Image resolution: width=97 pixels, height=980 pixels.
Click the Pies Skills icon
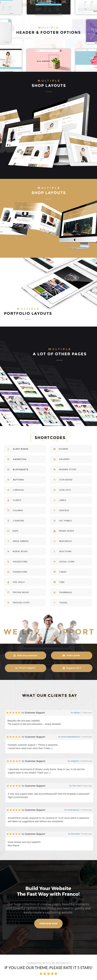coord(8,582)
